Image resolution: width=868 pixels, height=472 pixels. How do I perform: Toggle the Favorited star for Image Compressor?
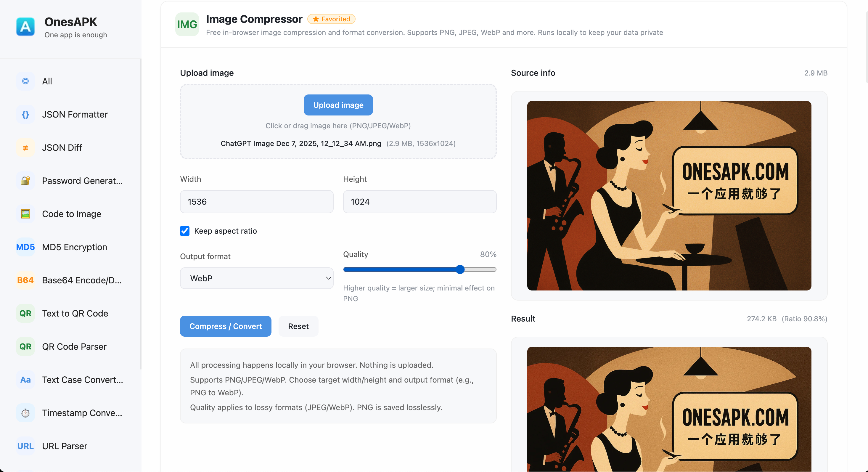pos(331,19)
